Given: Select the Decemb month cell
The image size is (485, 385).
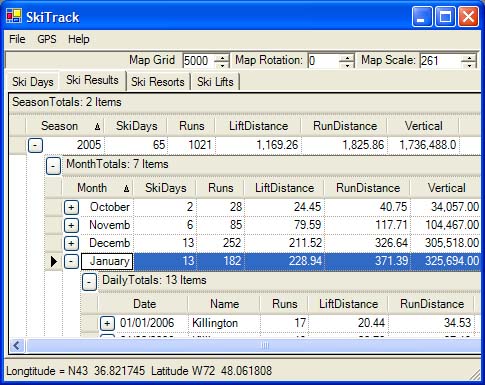Looking at the screenshot, I should [107, 243].
